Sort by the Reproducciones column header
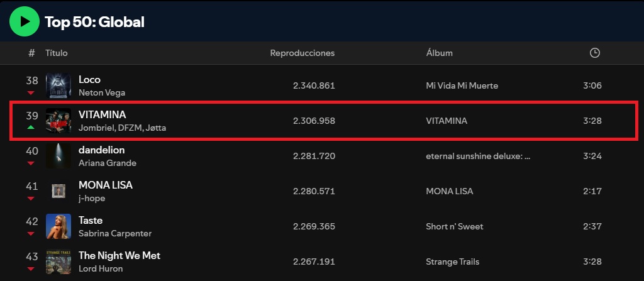Screen dimensions: 644x281 (x=303, y=53)
